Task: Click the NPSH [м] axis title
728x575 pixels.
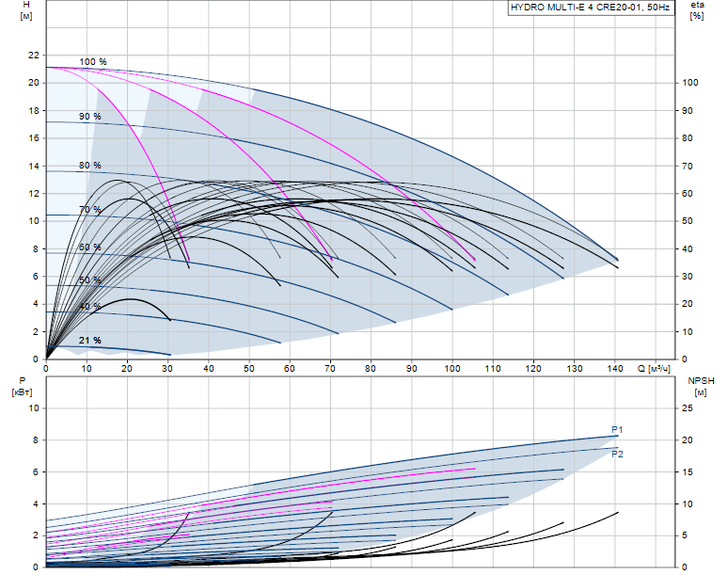Action: click(x=701, y=387)
